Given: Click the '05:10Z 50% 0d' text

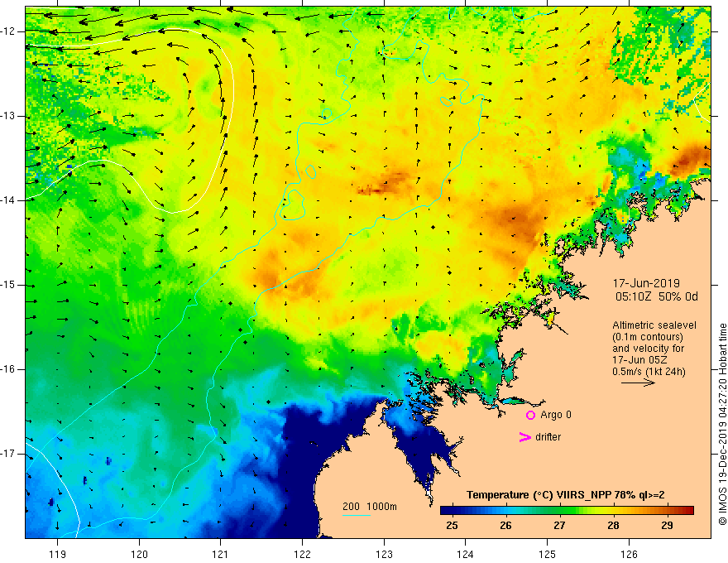Looking at the screenshot, I should [657, 297].
